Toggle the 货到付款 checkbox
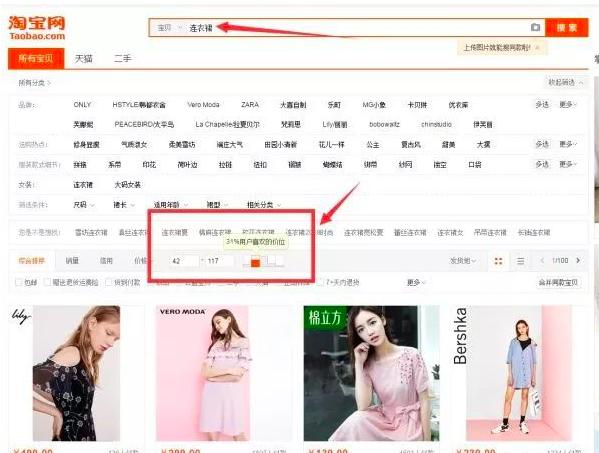This screenshot has width=599, height=453. (x=108, y=282)
